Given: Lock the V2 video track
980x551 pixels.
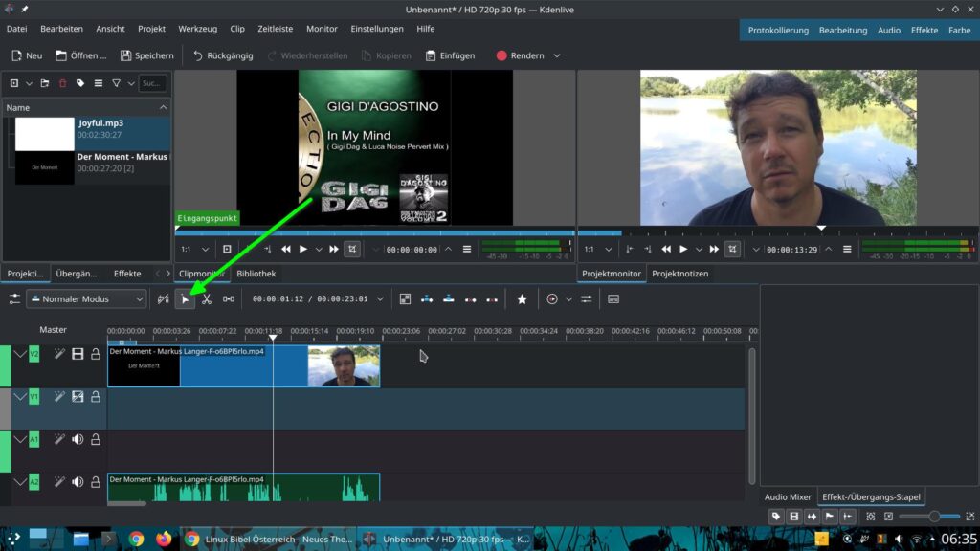Looking at the screenshot, I should pos(96,354).
